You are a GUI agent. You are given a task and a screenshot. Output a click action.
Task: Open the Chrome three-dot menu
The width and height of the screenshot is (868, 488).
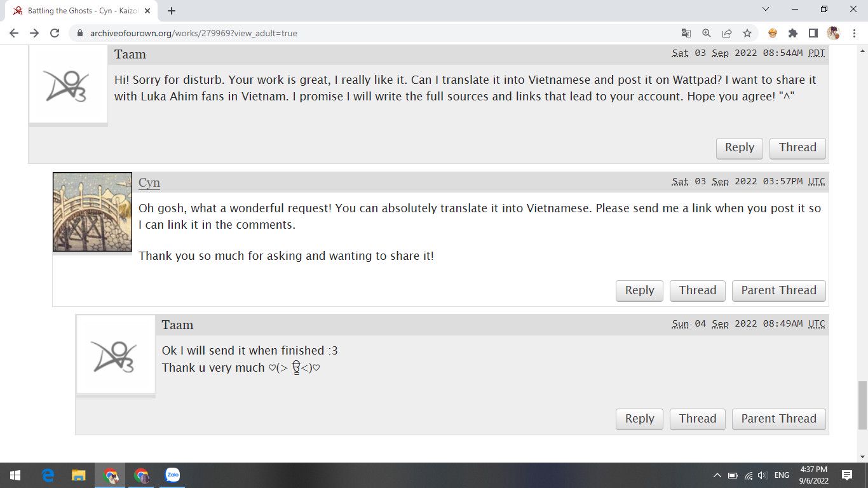click(x=853, y=33)
